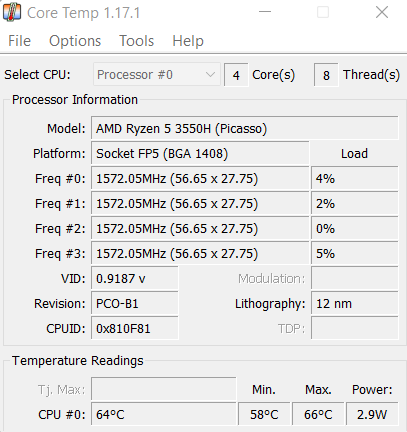The width and height of the screenshot is (407, 432).
Task: Open the Tools menu
Action: click(137, 41)
